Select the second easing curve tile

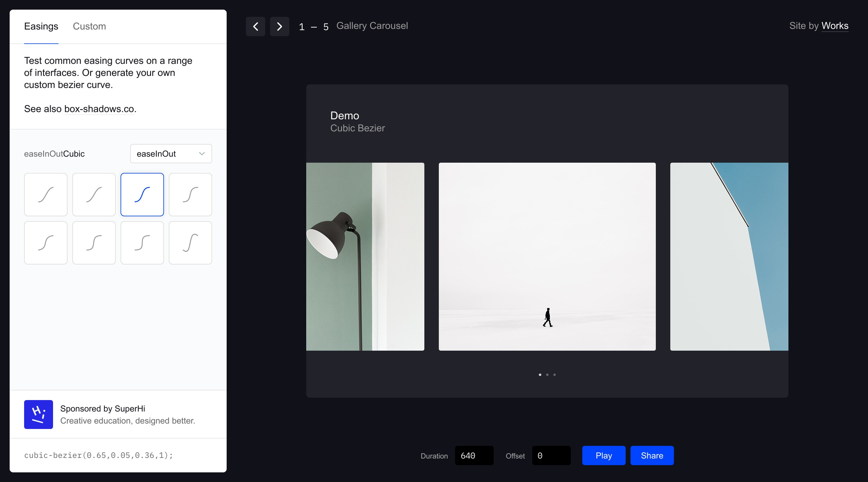(94, 194)
